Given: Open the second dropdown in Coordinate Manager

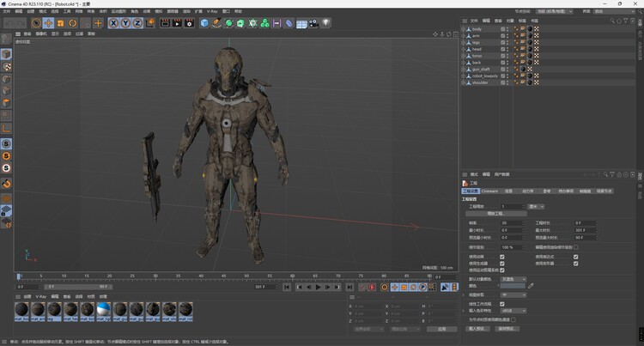Looking at the screenshot, I should (405, 329).
